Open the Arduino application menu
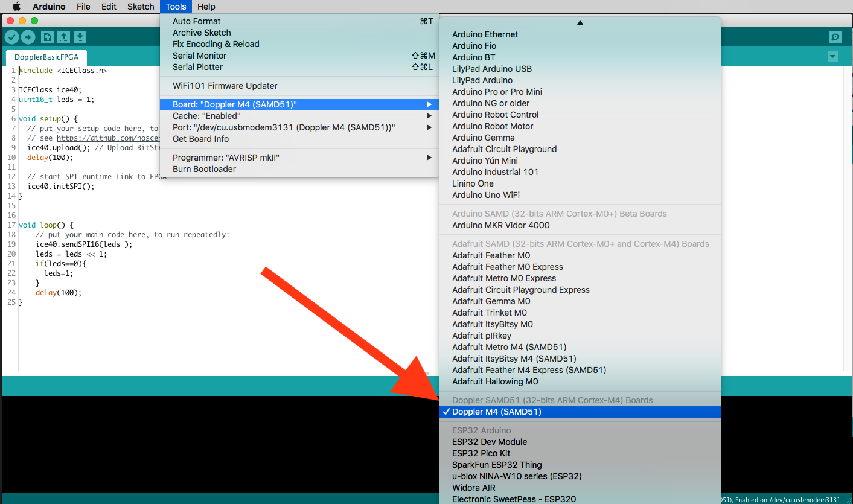This screenshot has height=504, width=853. tap(50, 7)
